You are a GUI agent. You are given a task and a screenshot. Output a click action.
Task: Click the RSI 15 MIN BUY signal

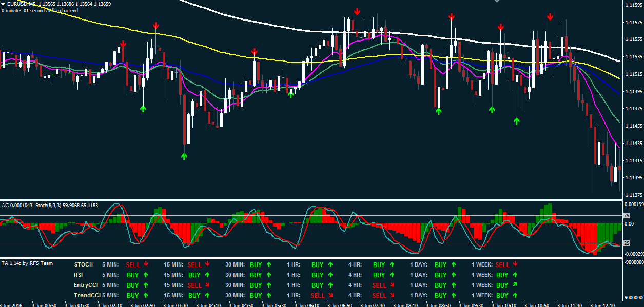coord(194,275)
